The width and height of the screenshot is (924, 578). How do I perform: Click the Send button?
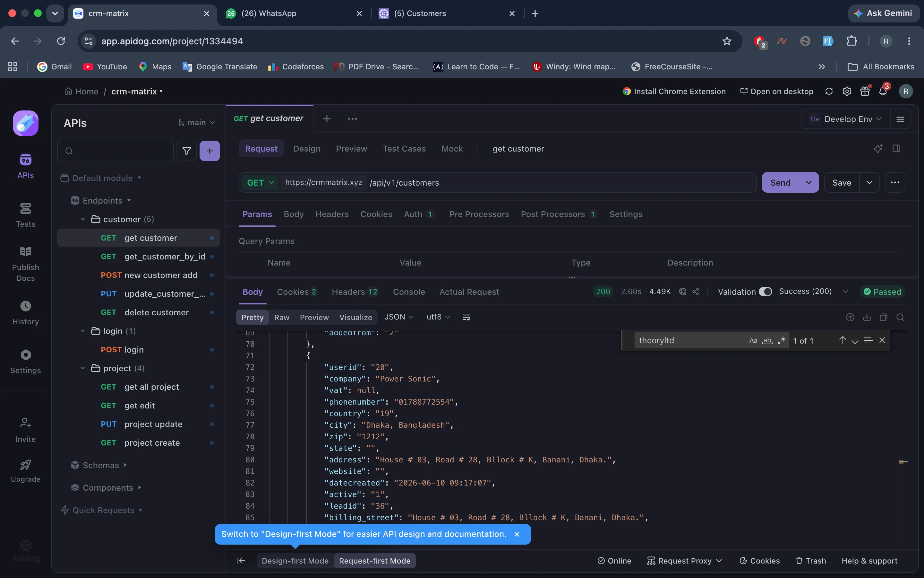780,183
